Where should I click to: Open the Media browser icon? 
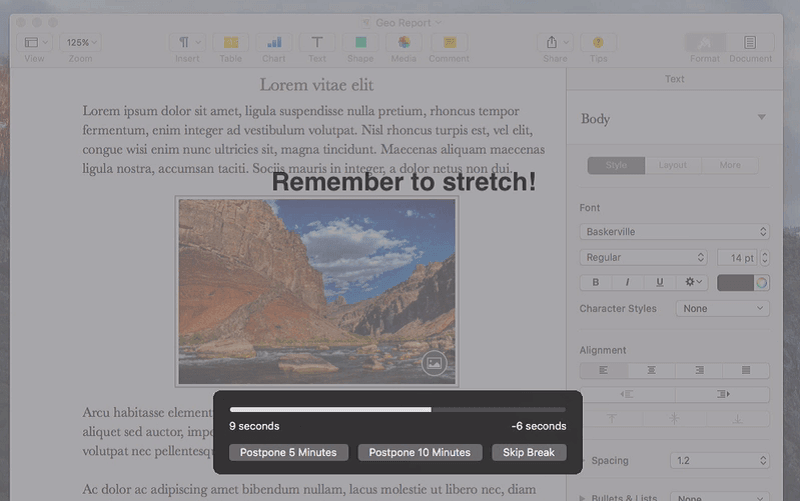[404, 42]
